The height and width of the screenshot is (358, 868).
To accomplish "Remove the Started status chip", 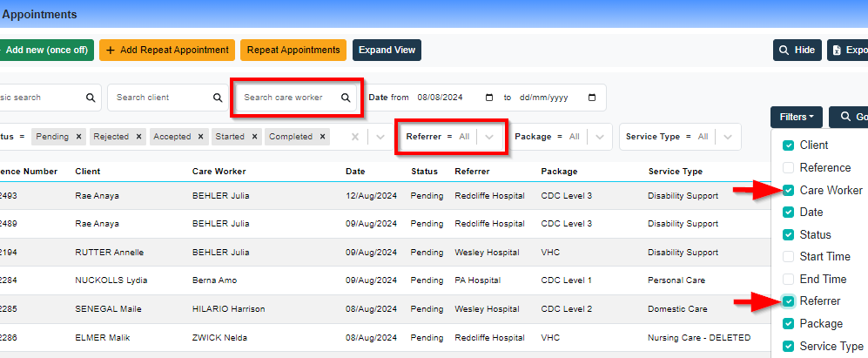I will 254,137.
